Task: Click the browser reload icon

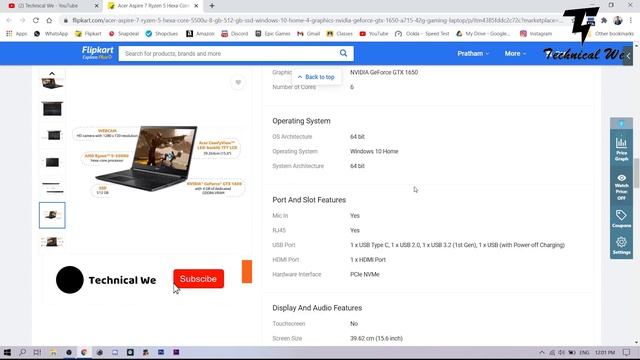Action: tap(36, 20)
